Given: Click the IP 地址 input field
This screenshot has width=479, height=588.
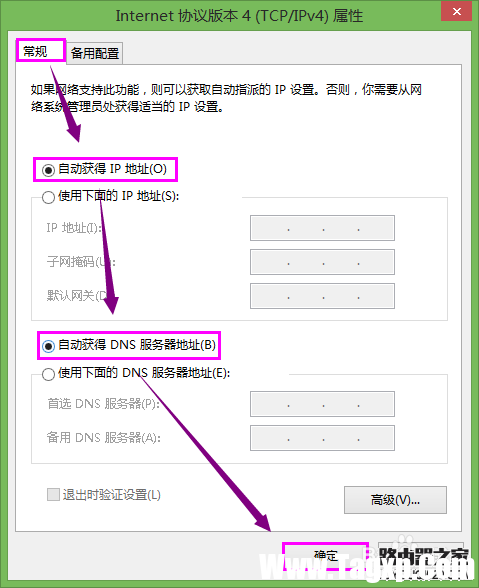Looking at the screenshot, I should (322, 228).
